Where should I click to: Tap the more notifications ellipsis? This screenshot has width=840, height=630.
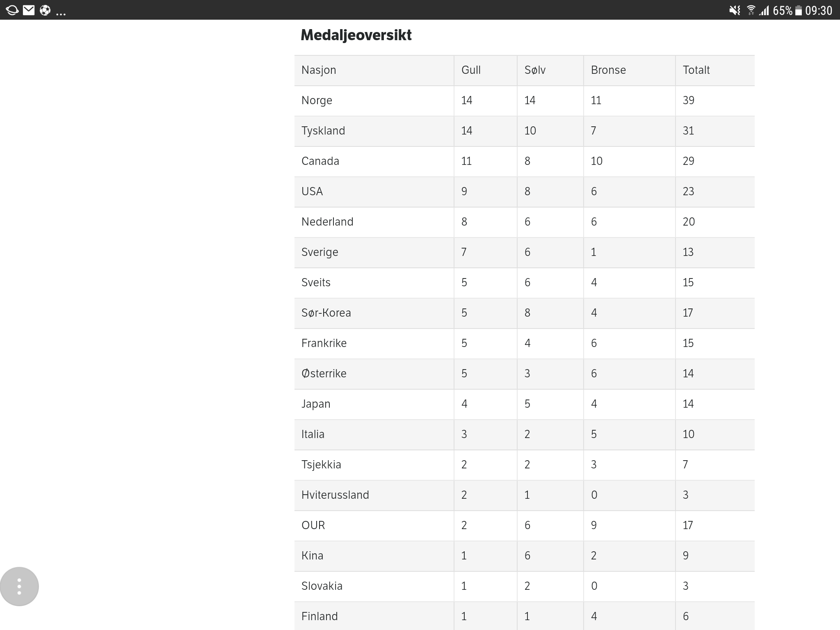[x=61, y=13]
